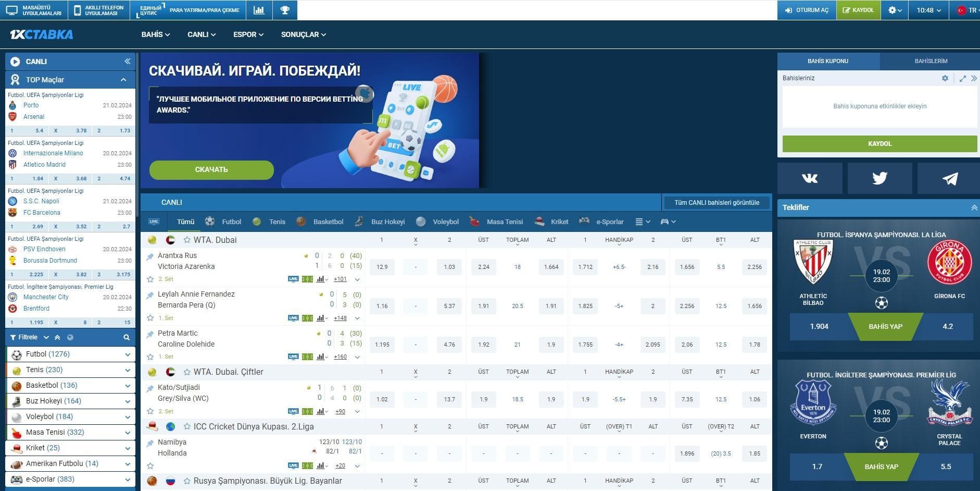This screenshot has height=491, width=980.
Task: Favorite the ICC Cricket Dünya Kupası league star
Action: tap(187, 426)
